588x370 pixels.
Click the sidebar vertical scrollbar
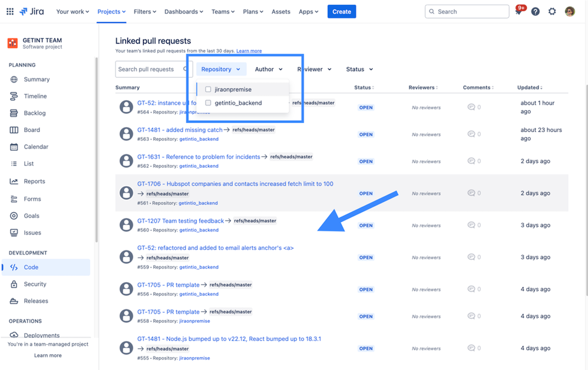coord(96,150)
